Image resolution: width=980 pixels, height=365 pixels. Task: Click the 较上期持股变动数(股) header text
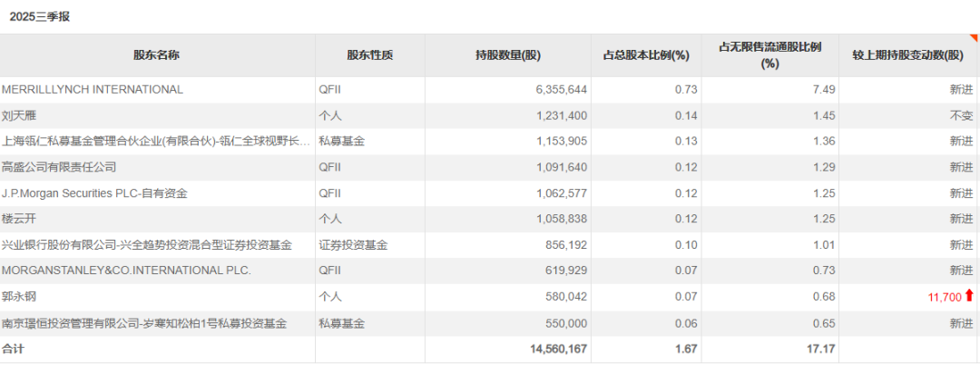click(906, 55)
